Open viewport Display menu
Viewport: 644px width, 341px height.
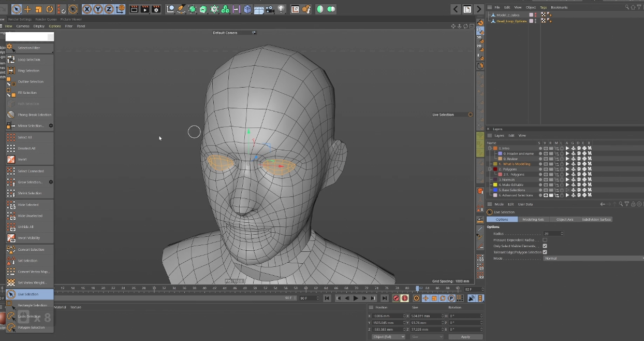pyautogui.click(x=39, y=26)
